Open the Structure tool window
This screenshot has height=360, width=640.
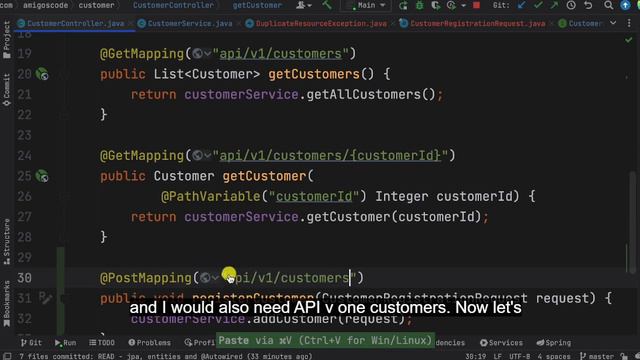(7, 242)
